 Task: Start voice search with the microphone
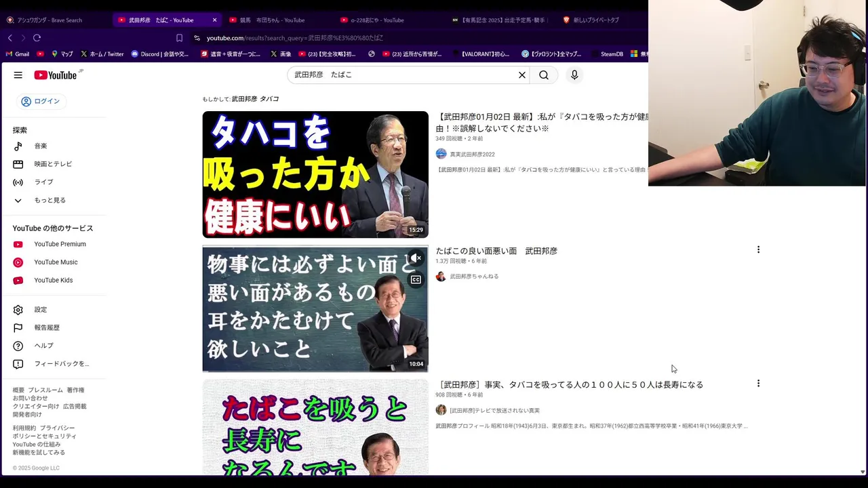pyautogui.click(x=574, y=75)
